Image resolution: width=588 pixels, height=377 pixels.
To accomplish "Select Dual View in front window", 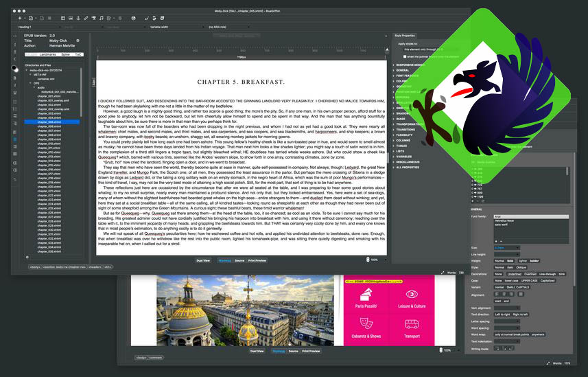I will (203, 260).
